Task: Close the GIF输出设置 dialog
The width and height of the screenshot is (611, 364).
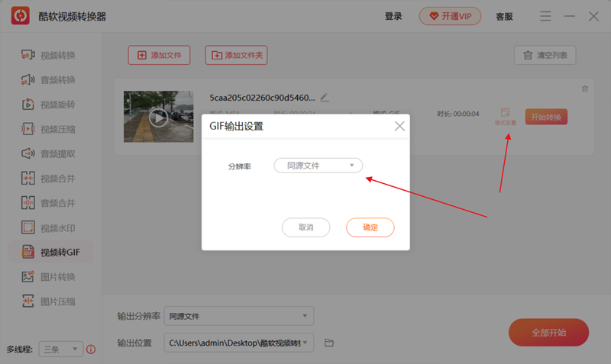Action: [399, 126]
